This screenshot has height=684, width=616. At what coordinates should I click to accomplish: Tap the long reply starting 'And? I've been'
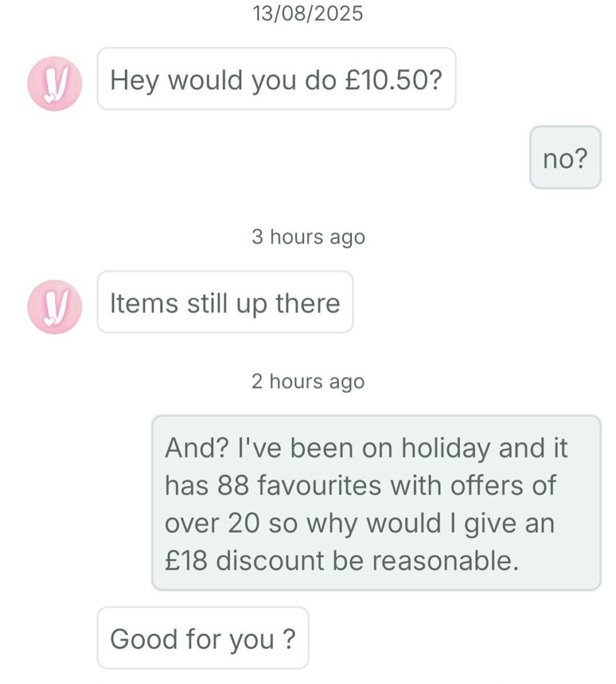click(375, 503)
